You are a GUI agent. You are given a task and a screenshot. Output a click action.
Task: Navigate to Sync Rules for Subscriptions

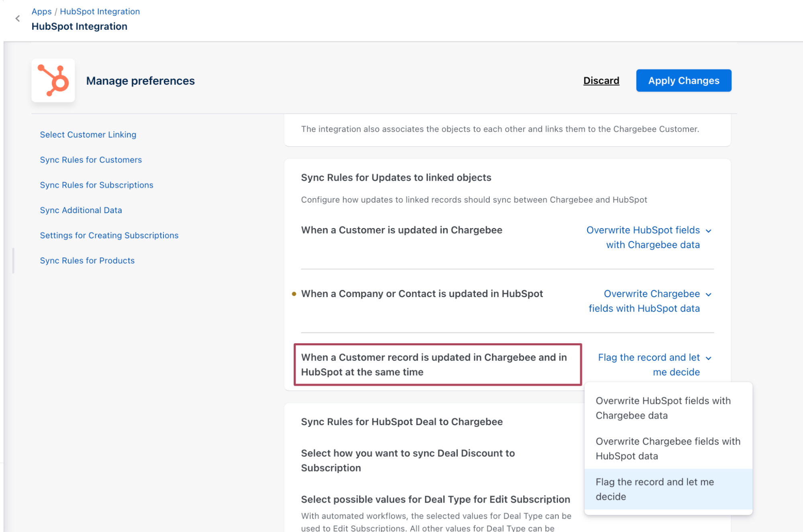(96, 185)
